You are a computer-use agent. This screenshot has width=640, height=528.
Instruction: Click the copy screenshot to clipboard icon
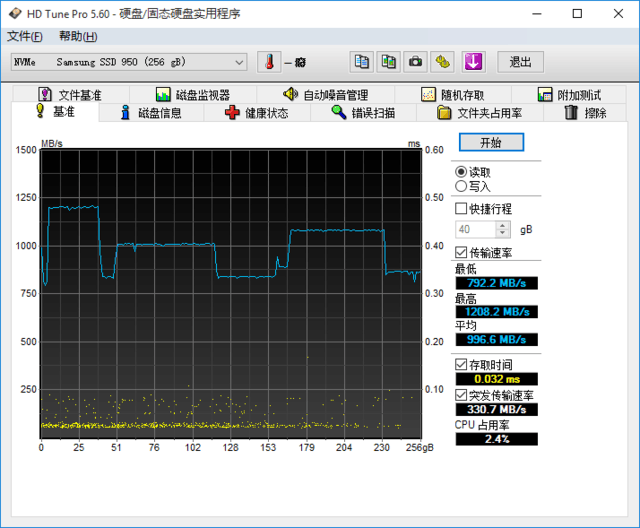click(x=388, y=62)
